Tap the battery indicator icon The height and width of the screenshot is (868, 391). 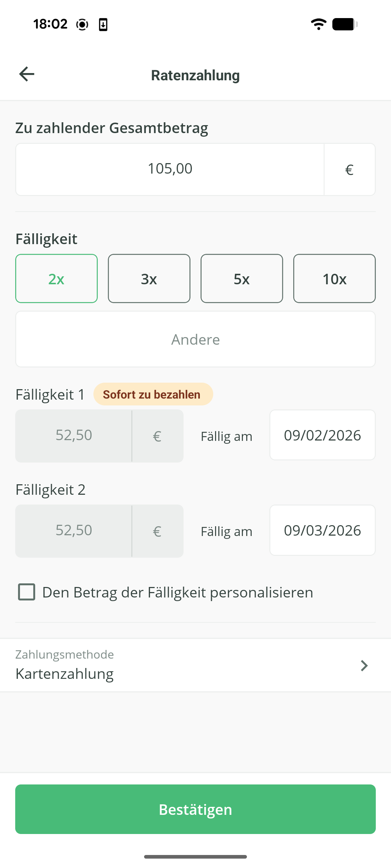pos(345,24)
